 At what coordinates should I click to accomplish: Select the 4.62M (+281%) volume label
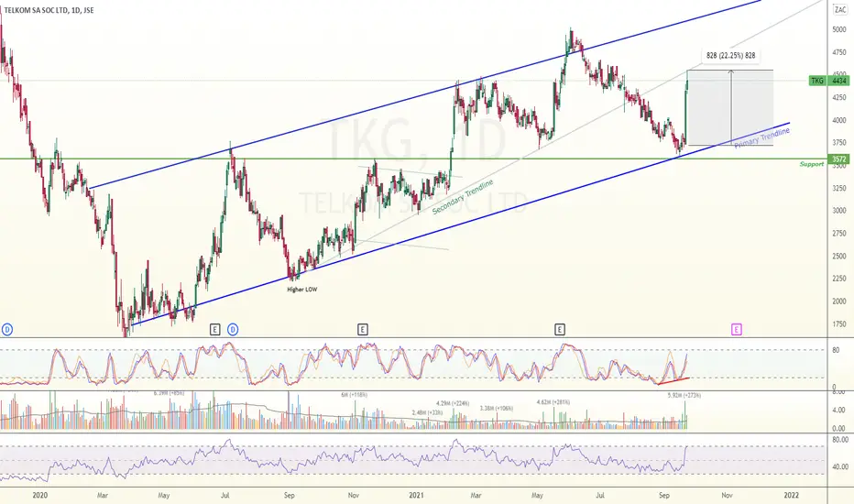pos(553,402)
